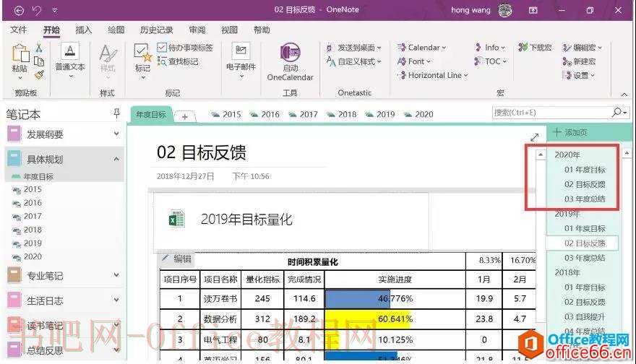The height and width of the screenshot is (364, 636).
Task: Open page 01 年度目标 under 2019年
Action: pos(585,229)
